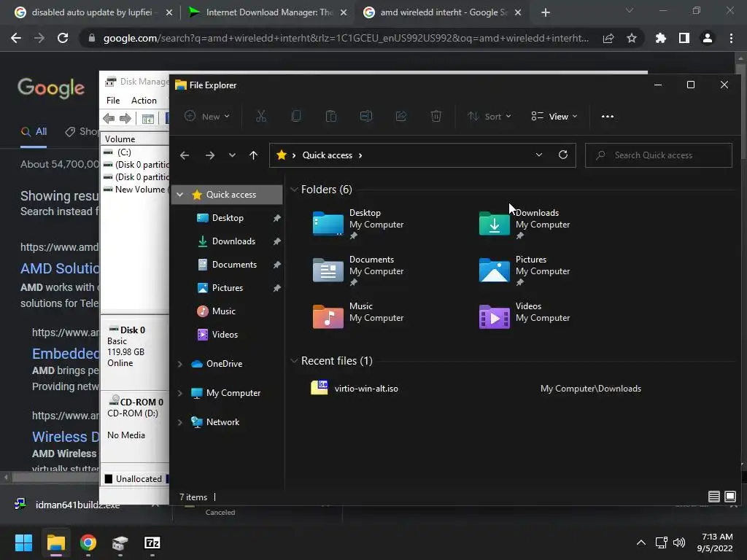Viewport: 747px width, 560px height.
Task: Select Music in the navigation pane
Action: tap(223, 311)
